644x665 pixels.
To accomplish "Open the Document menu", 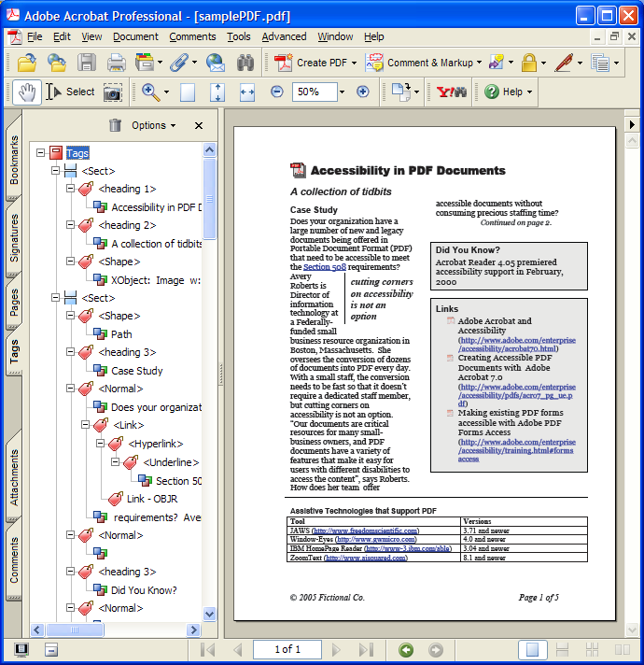I will click(x=135, y=37).
